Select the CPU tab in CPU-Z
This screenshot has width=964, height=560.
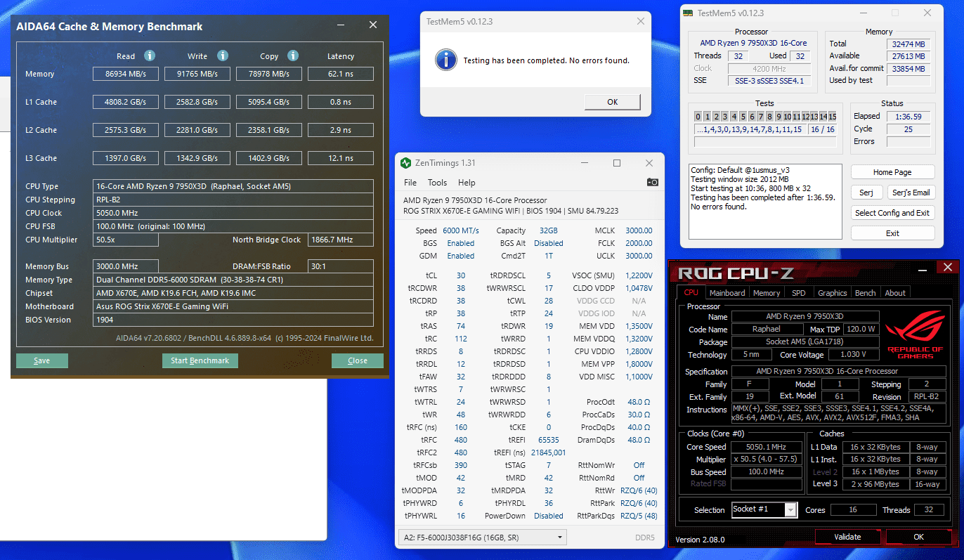[691, 292]
